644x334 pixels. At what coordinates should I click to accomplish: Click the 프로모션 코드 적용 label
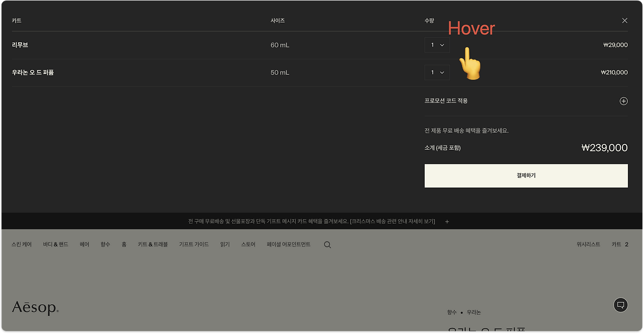point(446,101)
